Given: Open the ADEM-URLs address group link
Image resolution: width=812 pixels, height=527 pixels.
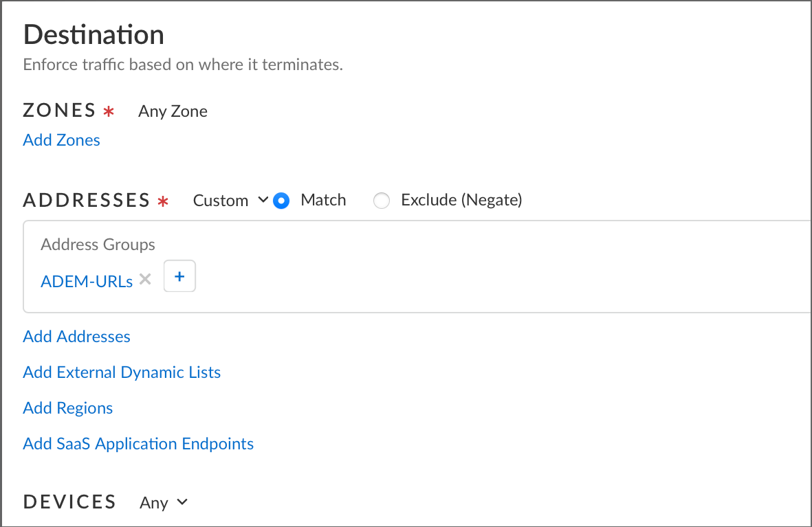Looking at the screenshot, I should 87,281.
